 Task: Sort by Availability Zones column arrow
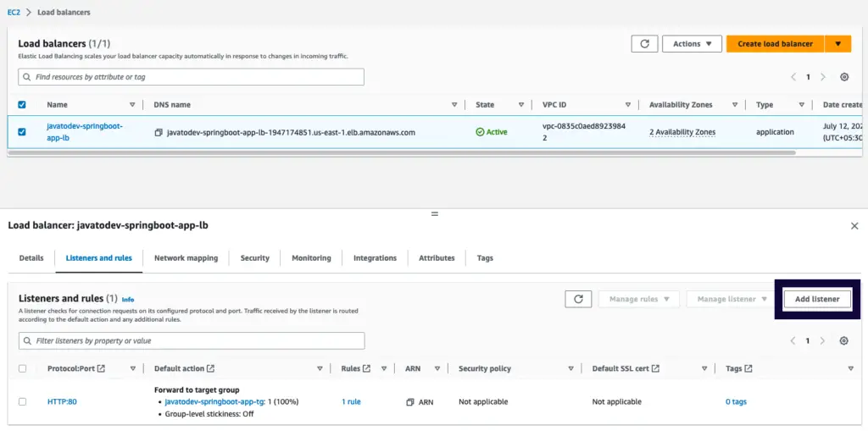(x=735, y=104)
